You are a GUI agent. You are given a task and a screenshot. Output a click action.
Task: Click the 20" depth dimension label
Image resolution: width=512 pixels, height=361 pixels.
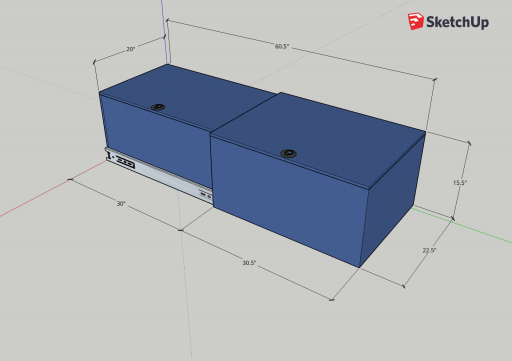(131, 49)
